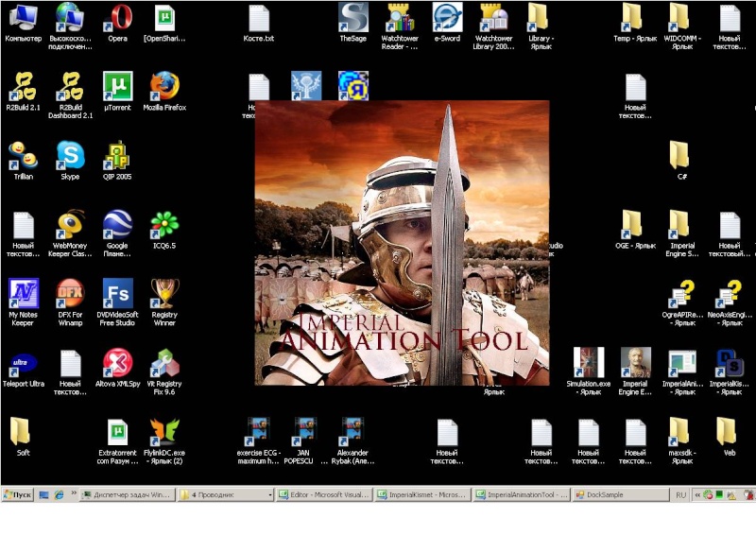Open the Vit Registry Fix 9.6 shortcut
Screen dimensions: 756x535
(164, 371)
